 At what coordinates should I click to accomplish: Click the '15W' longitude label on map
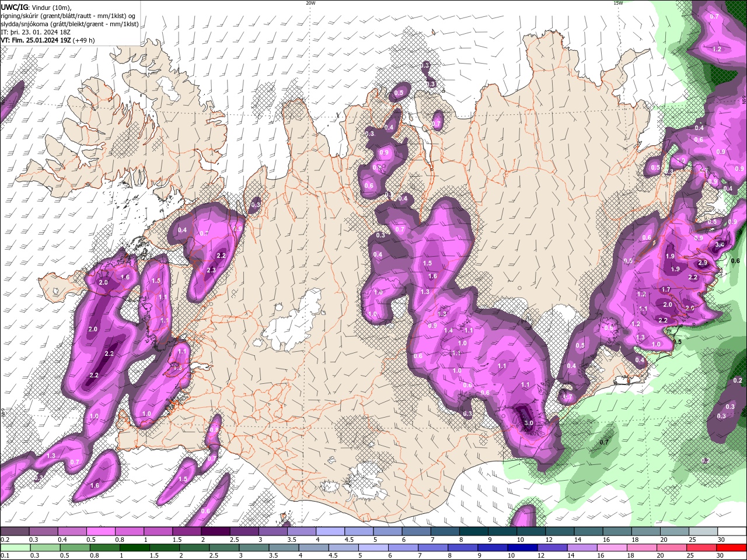[618, 3]
